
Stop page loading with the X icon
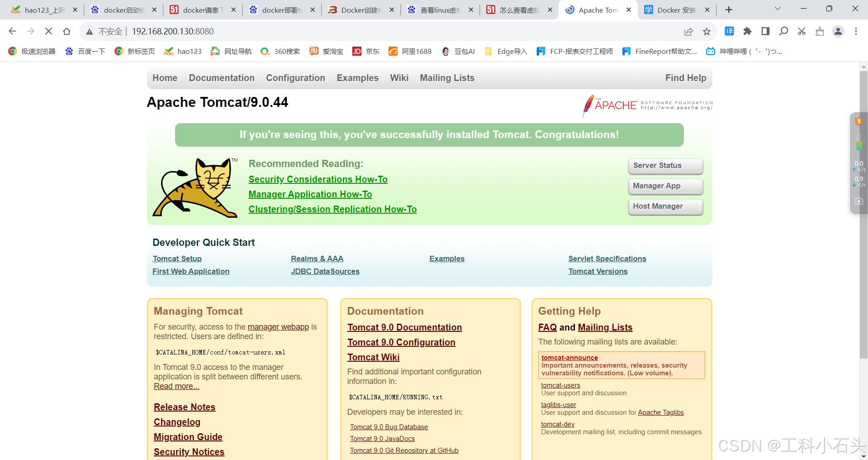click(x=49, y=31)
